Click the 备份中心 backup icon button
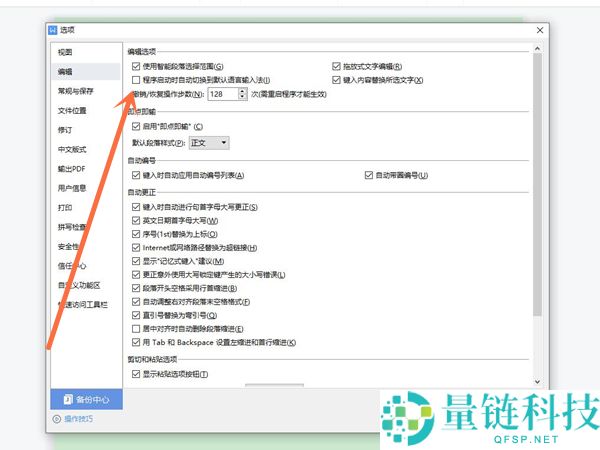The height and width of the screenshot is (450, 600). 69,400
